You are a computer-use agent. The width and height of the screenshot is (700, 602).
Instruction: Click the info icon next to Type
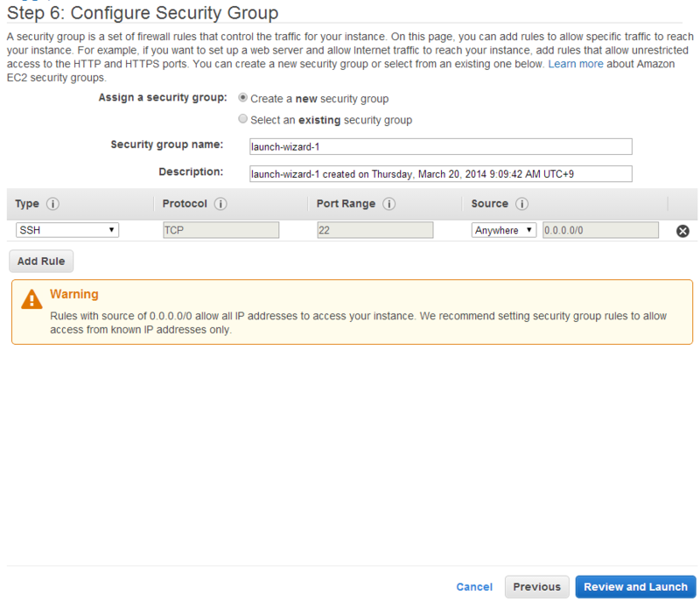[x=52, y=204]
